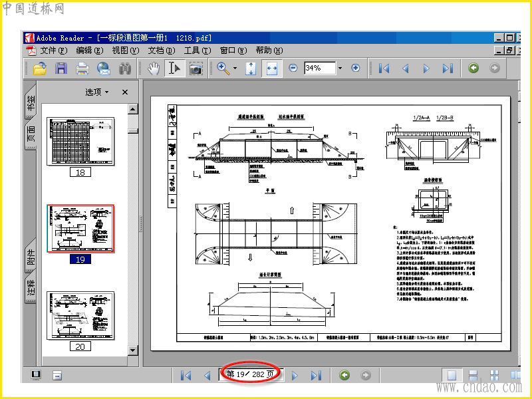Save a copy with the floppy disk icon
The height and width of the screenshot is (399, 532).
[61, 68]
